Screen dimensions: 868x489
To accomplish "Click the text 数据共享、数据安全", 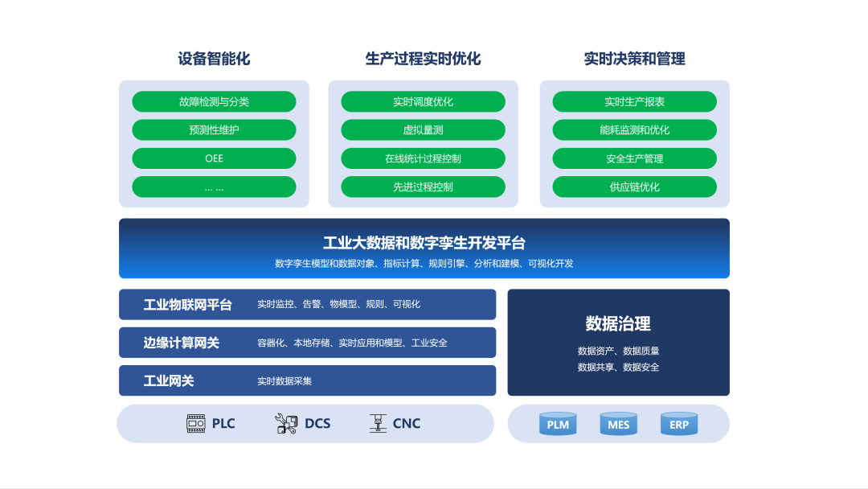I will pos(618,367).
